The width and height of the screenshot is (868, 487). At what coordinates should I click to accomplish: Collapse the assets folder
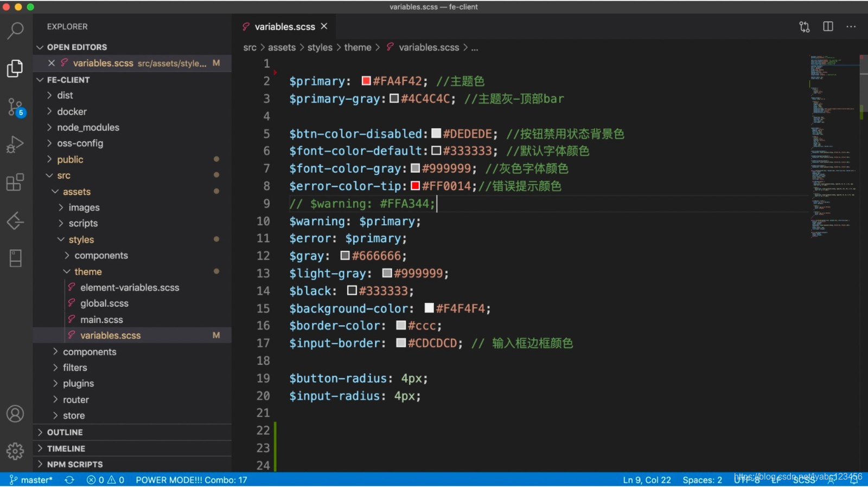132,192
